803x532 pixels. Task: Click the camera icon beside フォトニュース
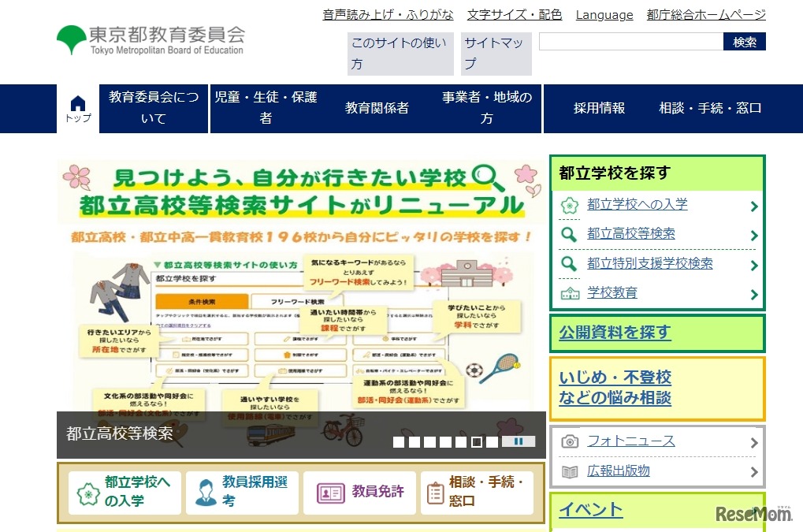coord(570,441)
